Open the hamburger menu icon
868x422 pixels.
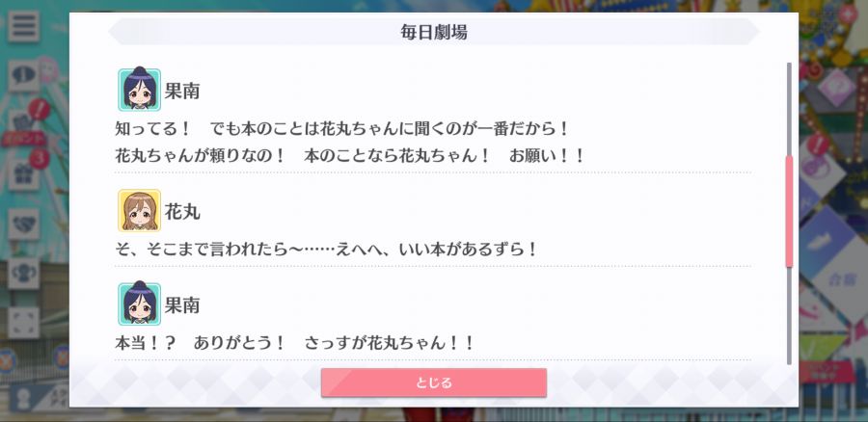23,27
